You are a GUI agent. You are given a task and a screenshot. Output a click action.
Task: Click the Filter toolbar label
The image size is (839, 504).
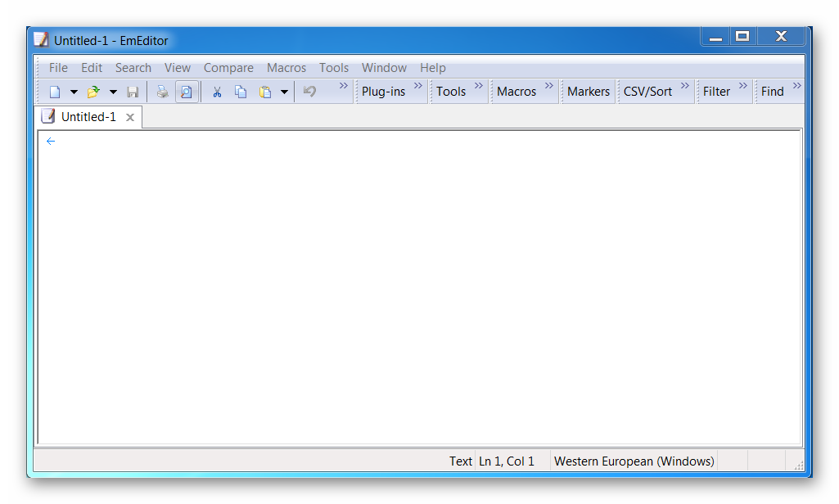click(716, 92)
